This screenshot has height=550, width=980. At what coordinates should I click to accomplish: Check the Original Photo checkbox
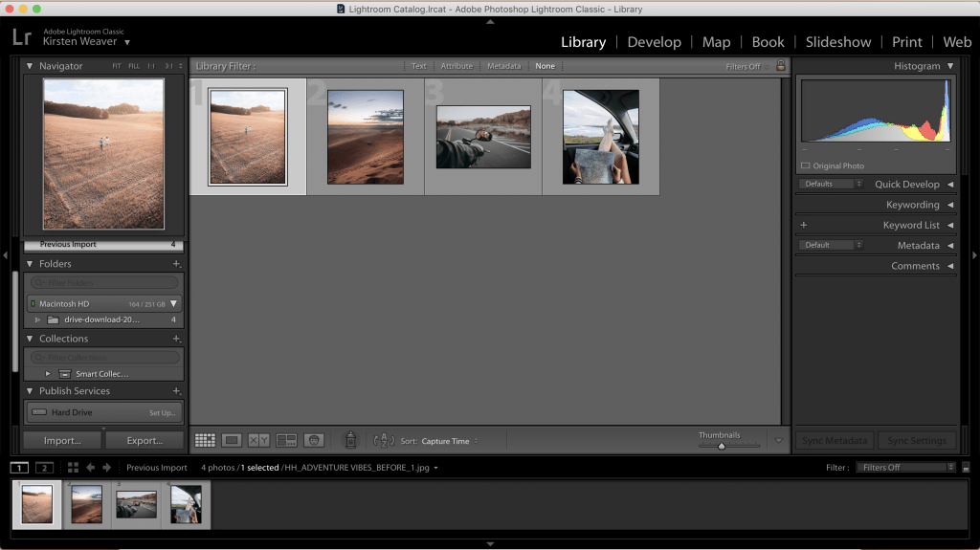806,165
